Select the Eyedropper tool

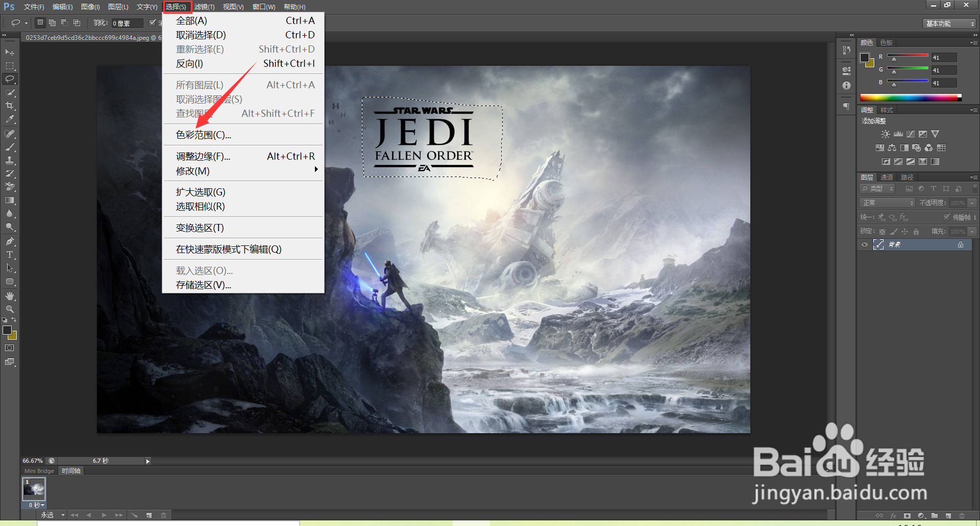coord(10,119)
